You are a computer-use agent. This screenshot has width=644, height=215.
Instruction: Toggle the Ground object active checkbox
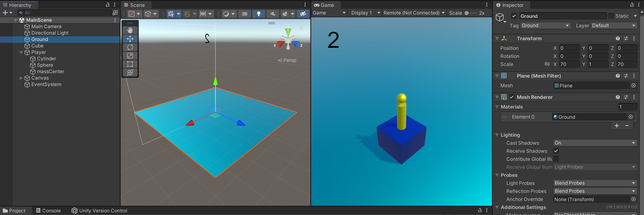click(x=514, y=16)
